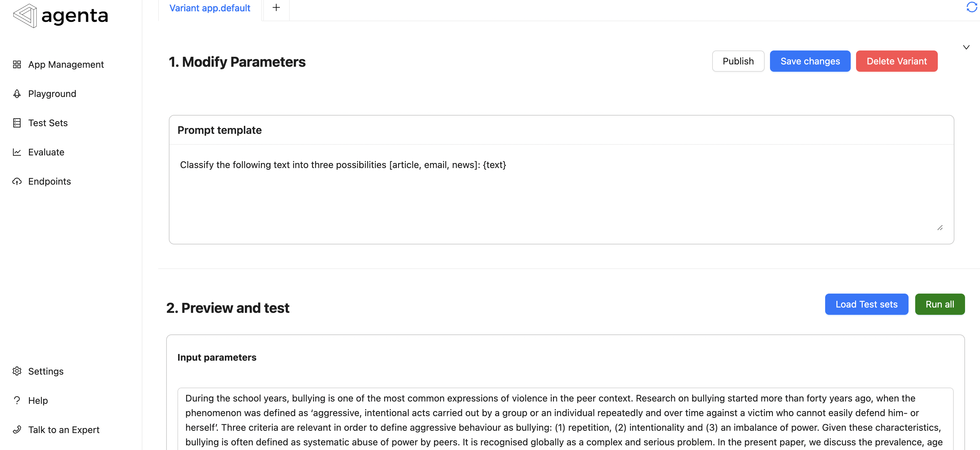Delete the current variant
Screen dimensions: 980x450
[897, 61]
